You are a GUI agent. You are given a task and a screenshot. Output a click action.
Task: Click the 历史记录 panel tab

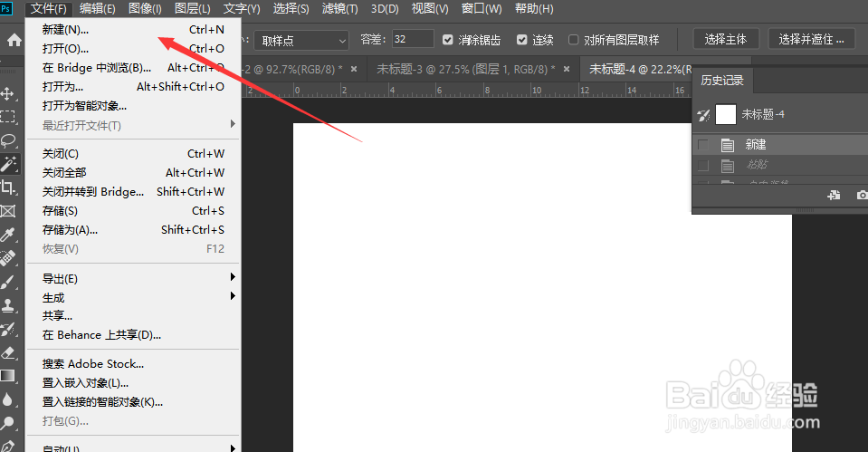[x=722, y=81]
